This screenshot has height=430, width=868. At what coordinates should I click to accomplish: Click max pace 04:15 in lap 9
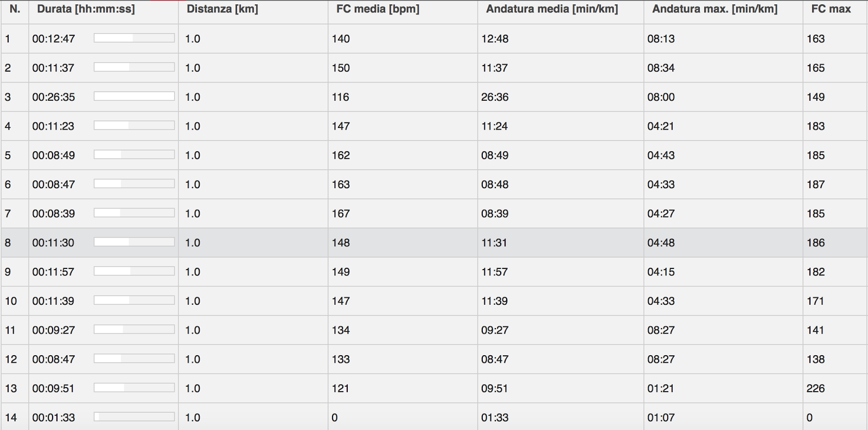pos(661,272)
